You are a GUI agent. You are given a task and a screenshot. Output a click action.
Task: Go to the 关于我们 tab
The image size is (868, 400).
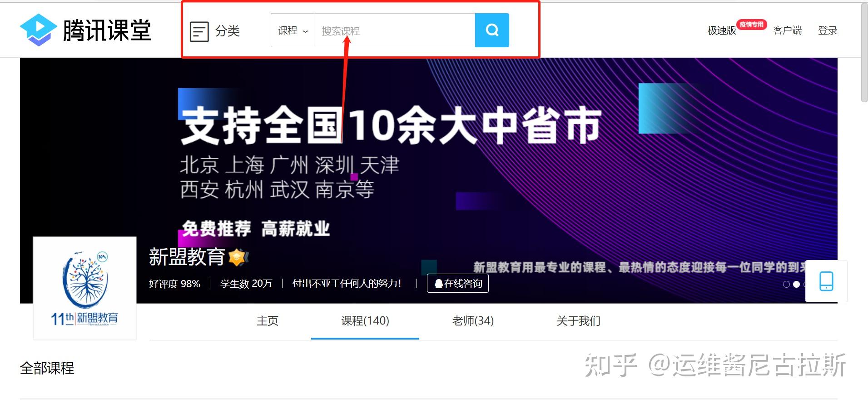tap(578, 321)
